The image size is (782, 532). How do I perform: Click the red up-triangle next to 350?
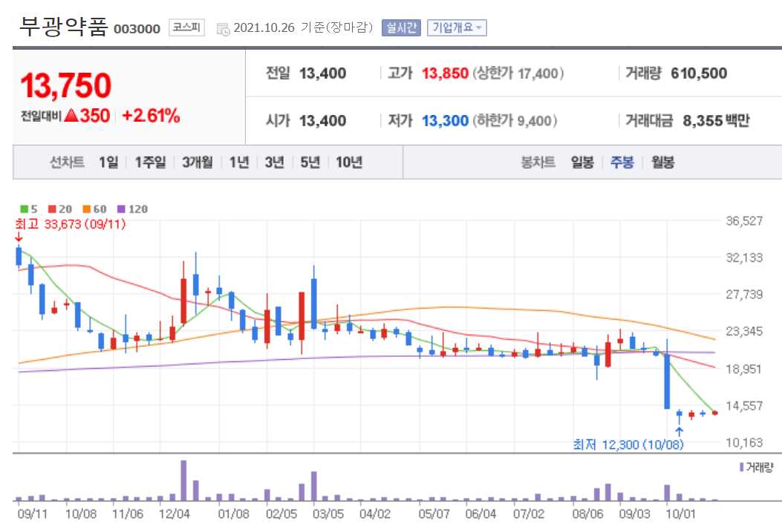click(71, 116)
